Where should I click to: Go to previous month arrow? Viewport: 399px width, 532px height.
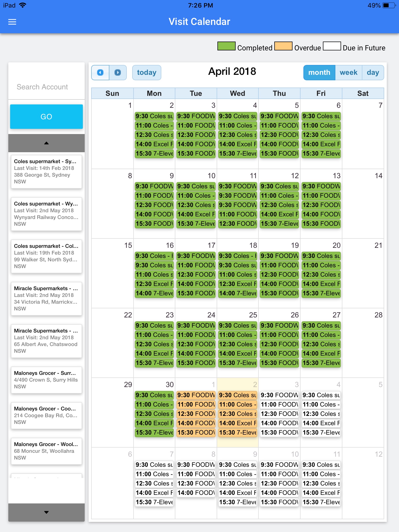[x=100, y=72]
